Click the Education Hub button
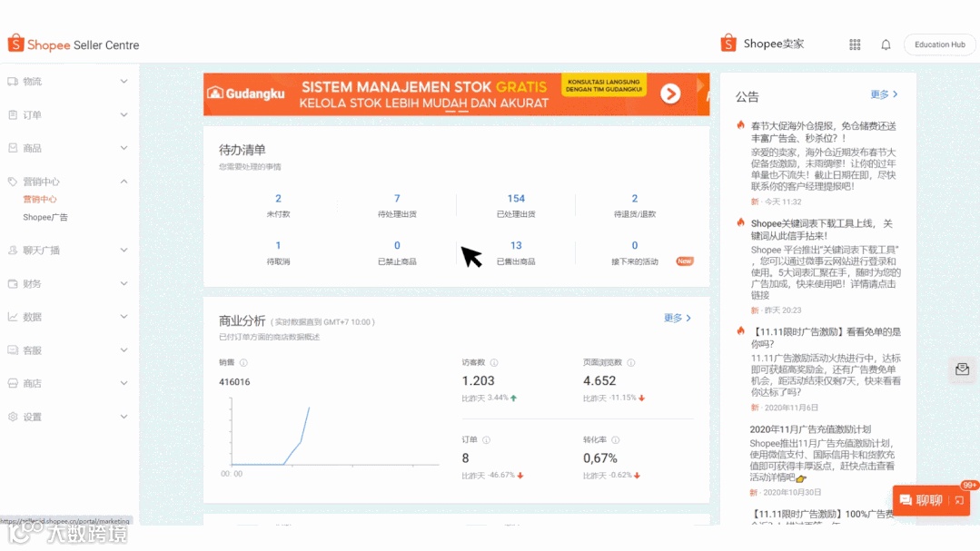The image size is (980, 551). coord(939,45)
